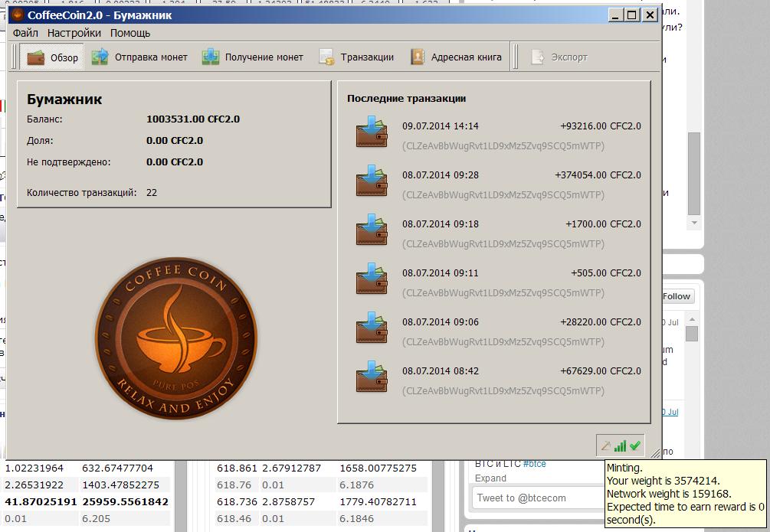This screenshot has height=532, width=770.
Task: Minimize the CoffeeCoin2.0 wallet window
Action: pyautogui.click(x=616, y=15)
